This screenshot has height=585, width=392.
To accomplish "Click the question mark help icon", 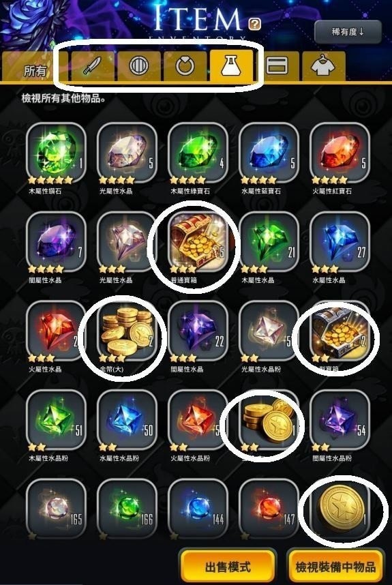I will pos(255,25).
